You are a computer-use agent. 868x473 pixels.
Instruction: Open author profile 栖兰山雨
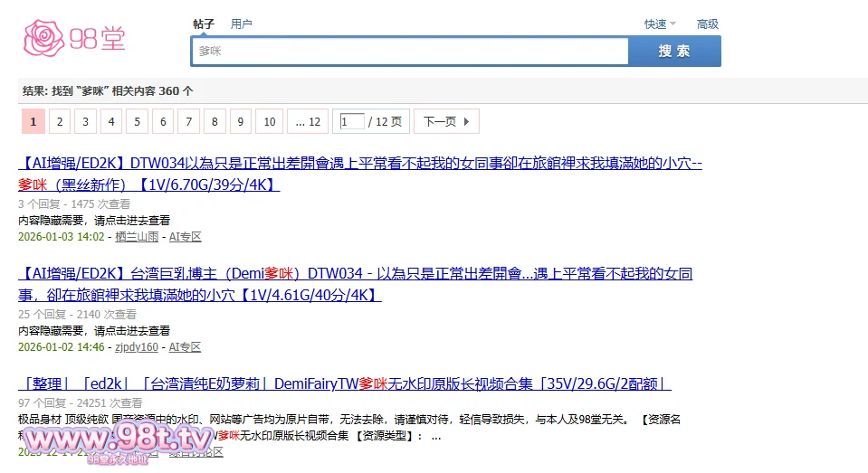pyautogui.click(x=137, y=237)
